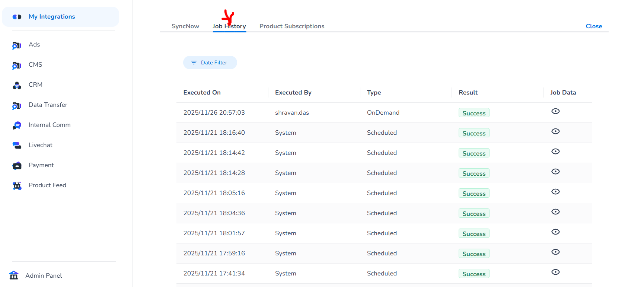View job data for 2025/11/21 18:14:28
Screen dimensions: 644x287
point(555,172)
